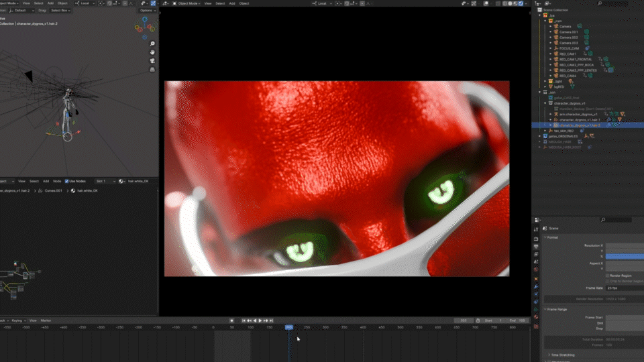Image resolution: width=644 pixels, height=362 pixels.
Task: Open the Slot 1 dropdown in node editor
Action: pyautogui.click(x=105, y=181)
